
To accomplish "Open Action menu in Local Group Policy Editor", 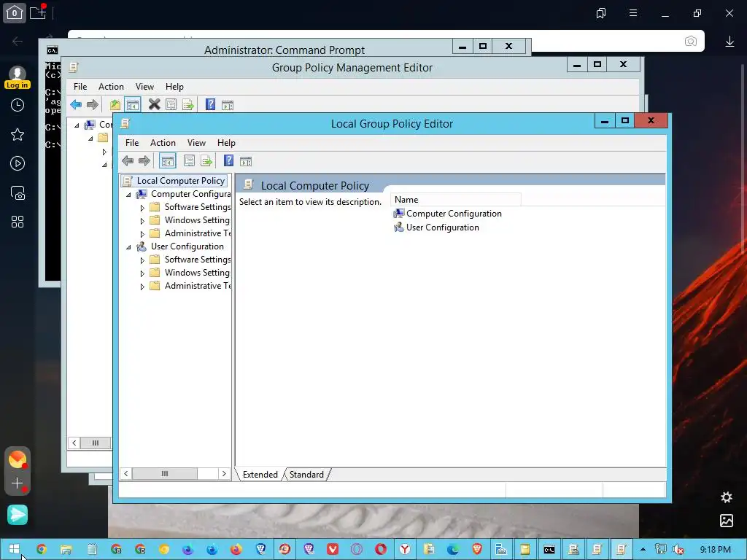I will (163, 142).
